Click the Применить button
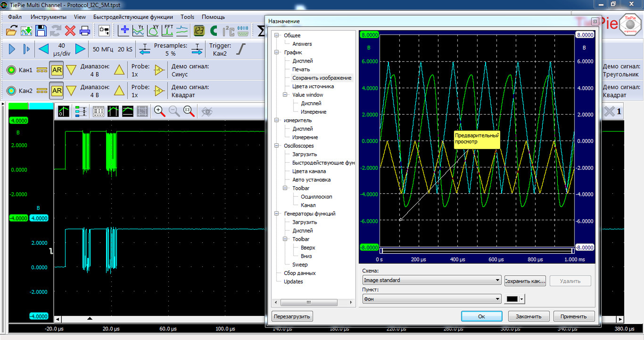The width and height of the screenshot is (644, 340). pyautogui.click(x=573, y=316)
